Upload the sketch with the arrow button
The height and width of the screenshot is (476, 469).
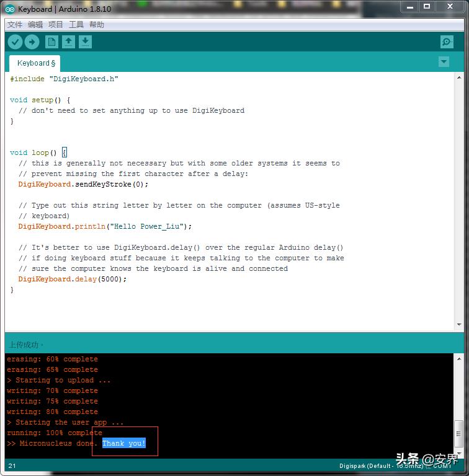[x=32, y=42]
